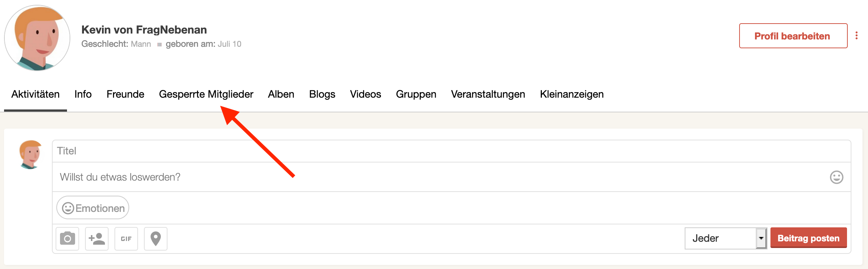The height and width of the screenshot is (269, 868).
Task: Open the Emotionen selector
Action: (93, 208)
